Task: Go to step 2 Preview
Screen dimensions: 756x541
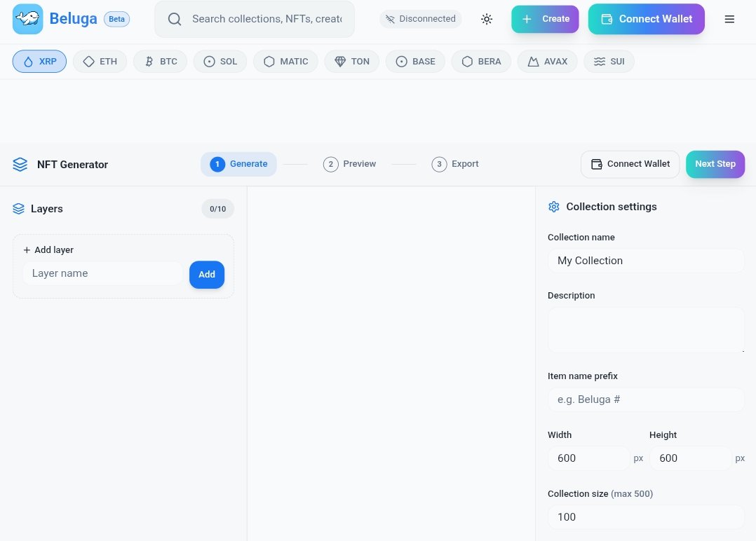Action: 349,164
